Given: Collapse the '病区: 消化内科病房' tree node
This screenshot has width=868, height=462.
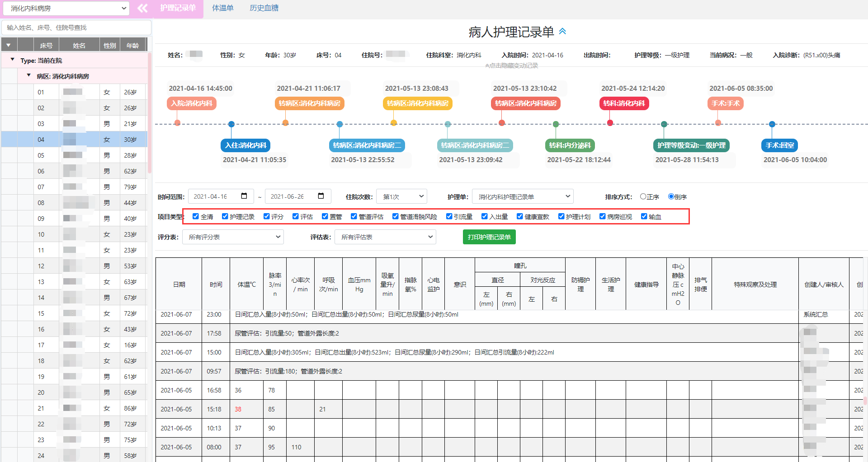Looking at the screenshot, I should [x=29, y=75].
